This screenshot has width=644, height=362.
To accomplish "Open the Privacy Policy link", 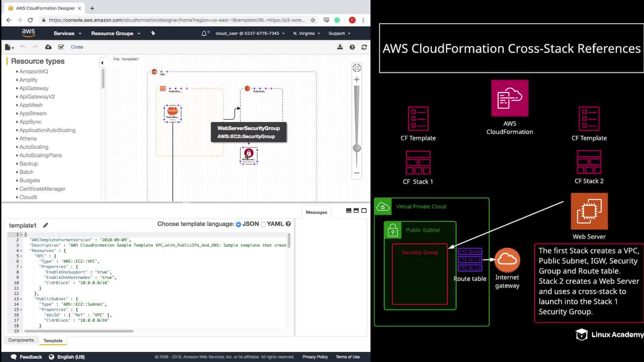I will click(x=315, y=357).
